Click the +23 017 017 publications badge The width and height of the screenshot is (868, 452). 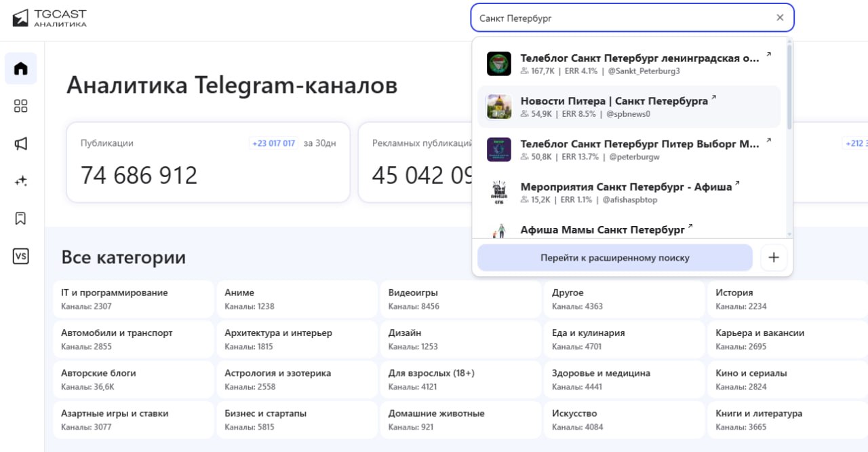[274, 143]
